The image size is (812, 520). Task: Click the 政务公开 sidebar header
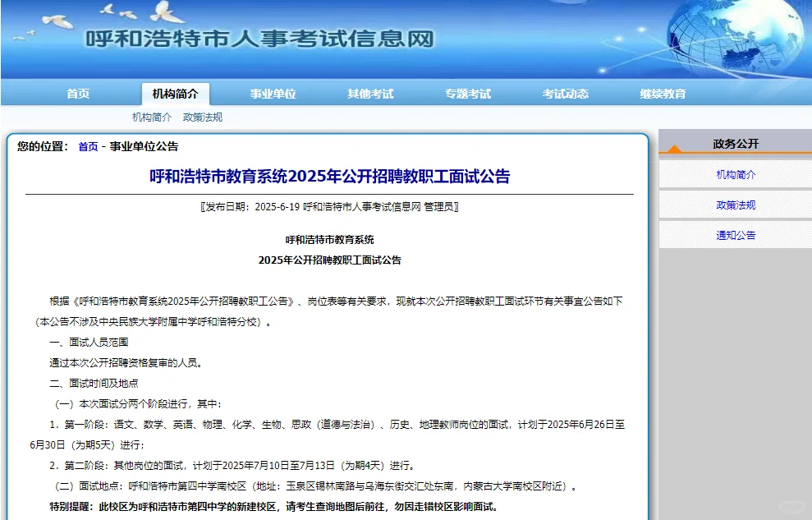(736, 144)
